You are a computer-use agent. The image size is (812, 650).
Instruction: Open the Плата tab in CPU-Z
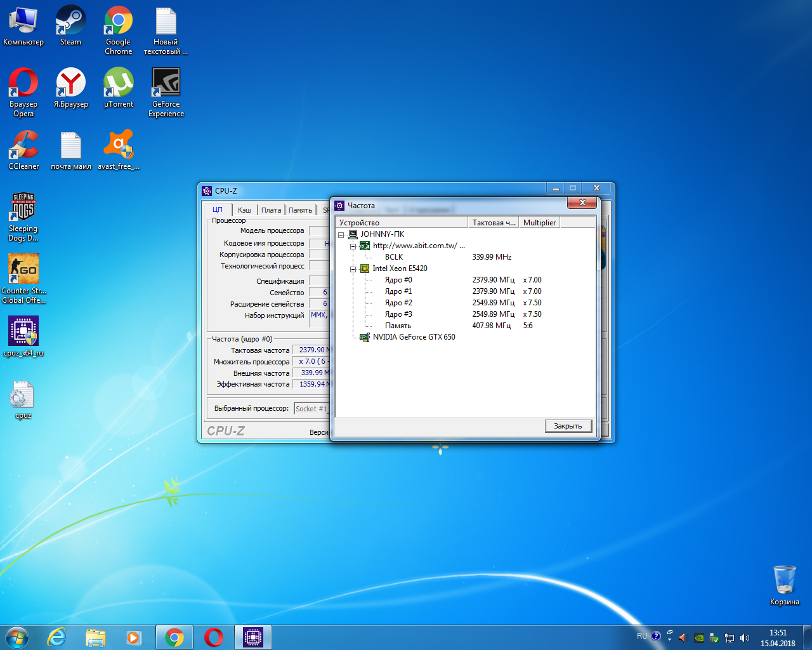(271, 210)
